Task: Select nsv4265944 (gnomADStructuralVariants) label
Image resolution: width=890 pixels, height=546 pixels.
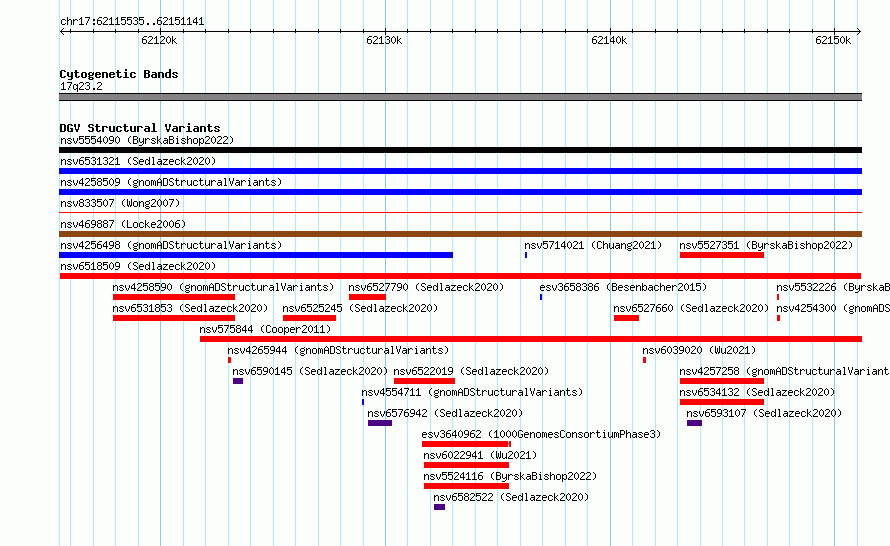Action: tap(338, 350)
